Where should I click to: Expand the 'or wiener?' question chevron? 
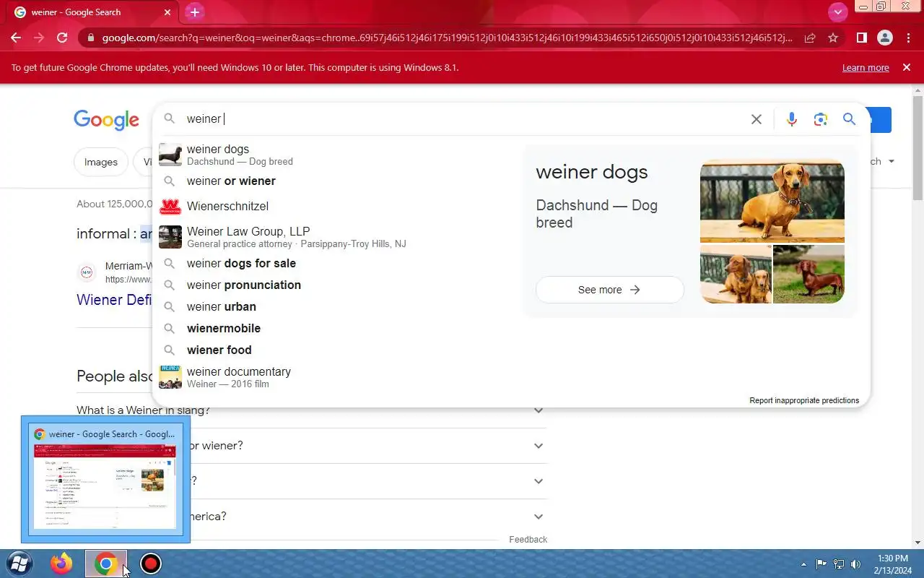click(539, 446)
